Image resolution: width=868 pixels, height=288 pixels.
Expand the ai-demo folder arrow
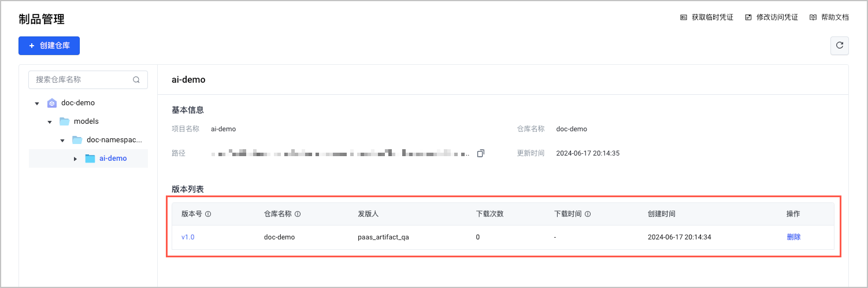tap(75, 159)
